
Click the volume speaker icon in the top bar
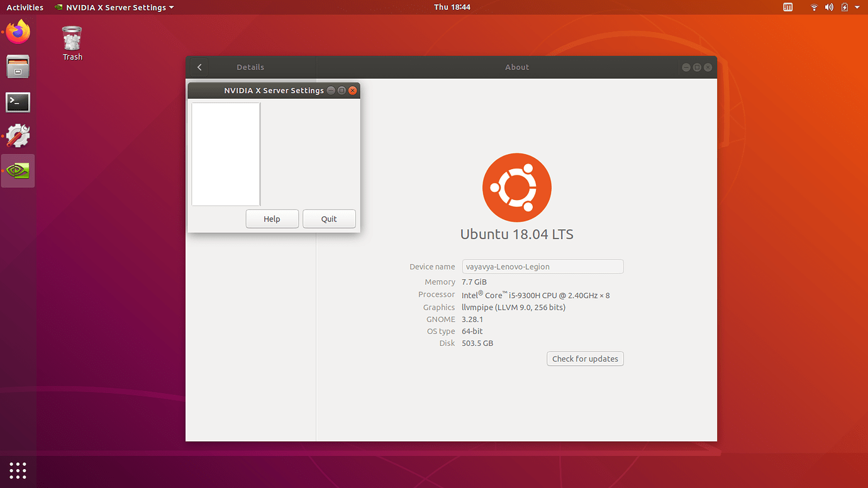829,8
